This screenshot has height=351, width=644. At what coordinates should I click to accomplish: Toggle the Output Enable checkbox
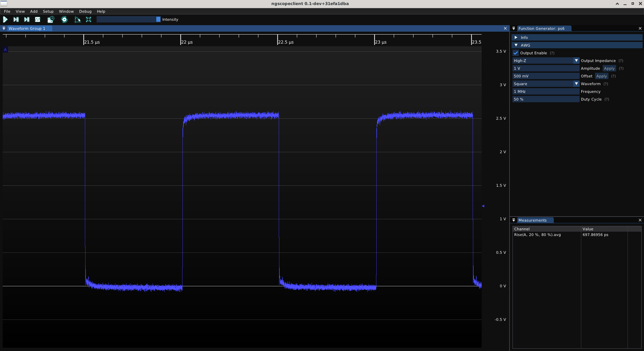point(516,53)
